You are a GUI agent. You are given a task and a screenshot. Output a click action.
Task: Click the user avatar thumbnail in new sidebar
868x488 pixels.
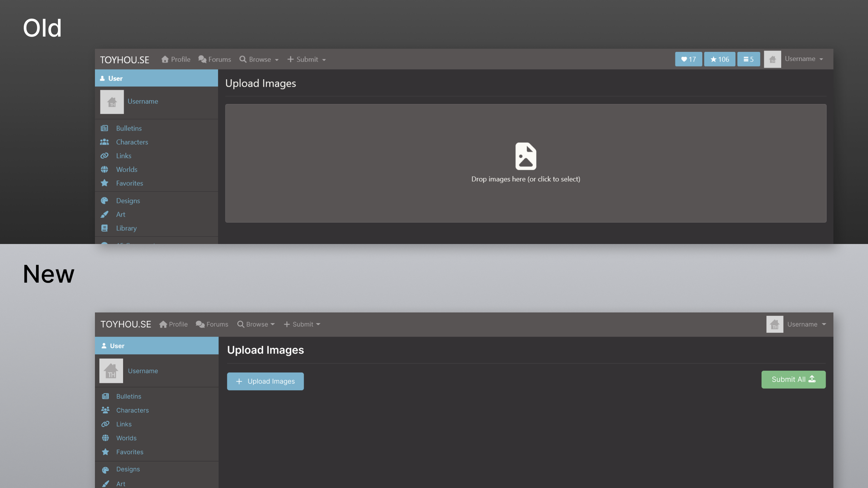coord(111,371)
